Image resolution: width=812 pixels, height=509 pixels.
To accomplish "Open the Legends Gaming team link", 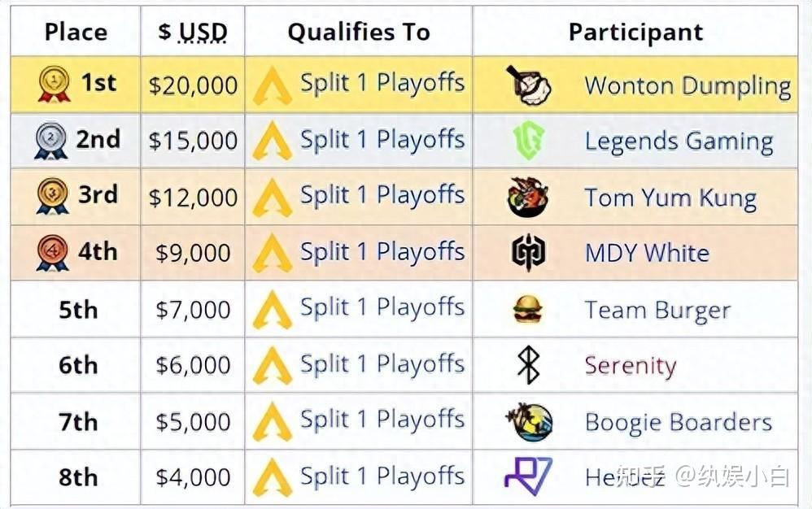I will click(679, 141).
